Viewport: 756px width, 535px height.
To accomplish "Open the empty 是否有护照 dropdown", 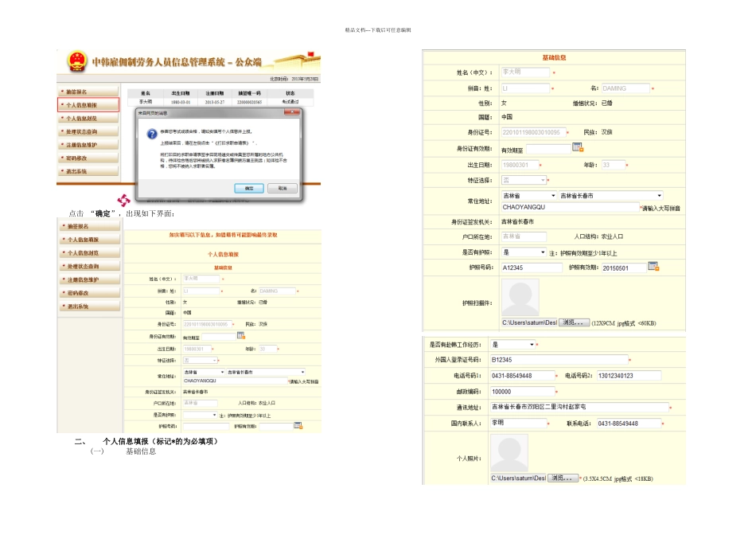I will pyautogui.click(x=201, y=415).
